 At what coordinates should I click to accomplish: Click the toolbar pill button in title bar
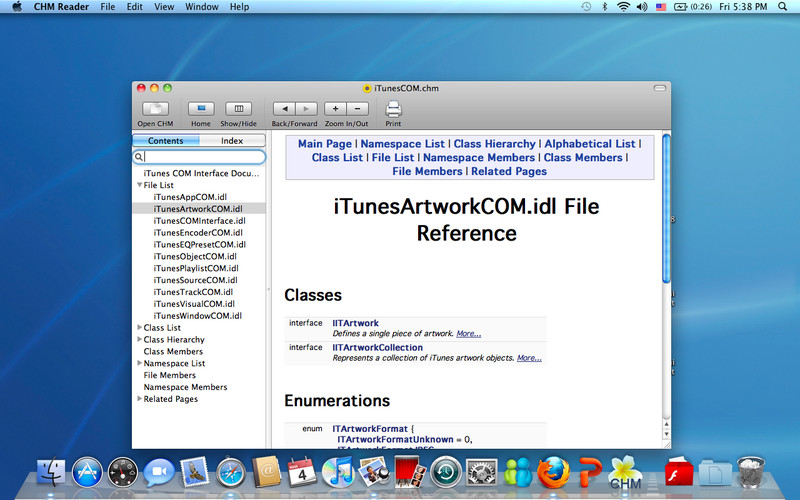coord(660,88)
